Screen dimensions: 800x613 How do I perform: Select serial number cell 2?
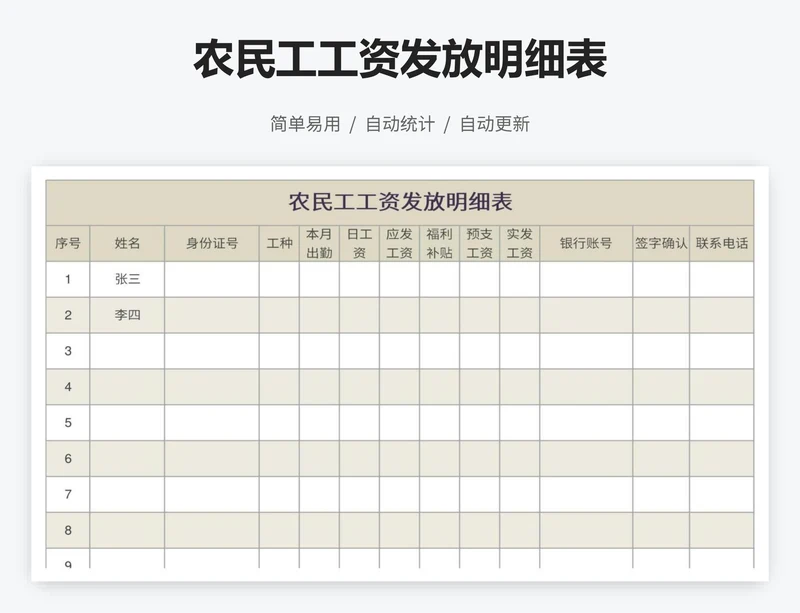[x=68, y=315]
